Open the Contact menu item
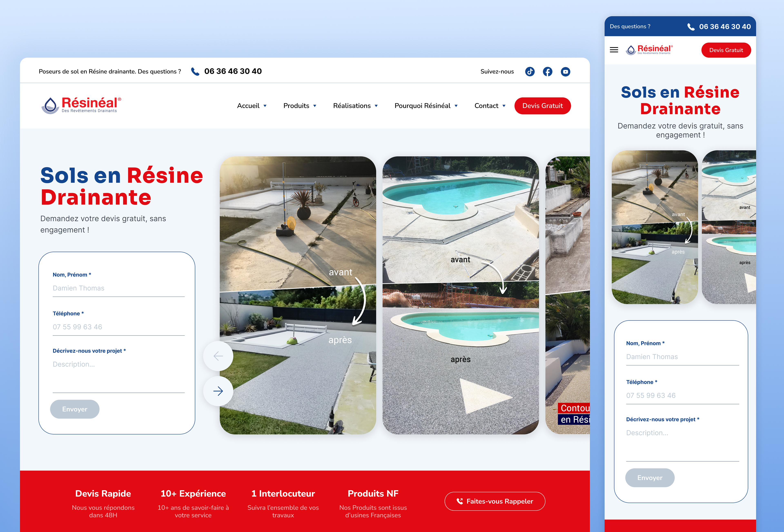 486,106
